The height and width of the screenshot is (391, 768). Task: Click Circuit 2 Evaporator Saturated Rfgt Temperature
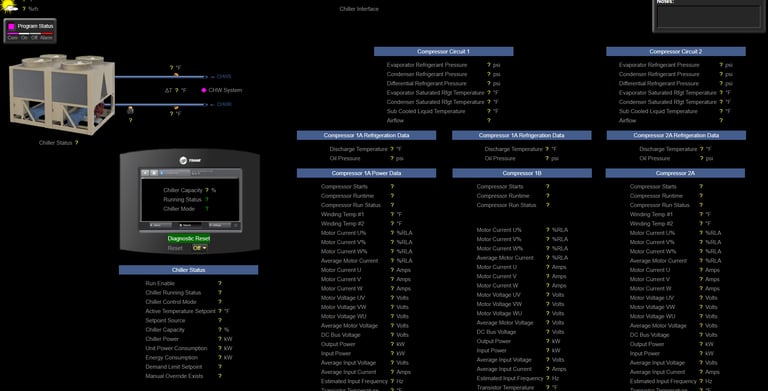pos(675,93)
